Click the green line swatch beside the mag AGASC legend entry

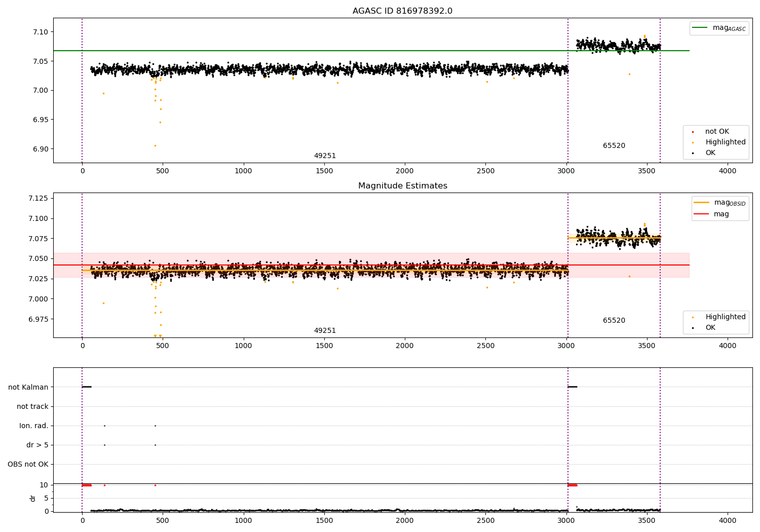700,28
